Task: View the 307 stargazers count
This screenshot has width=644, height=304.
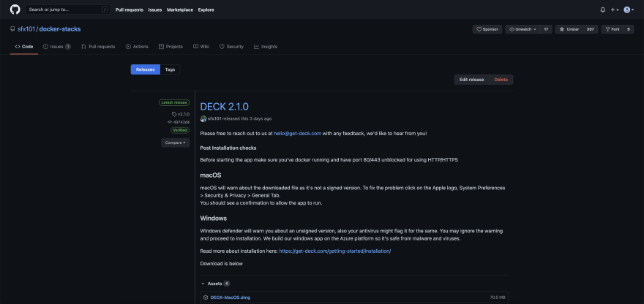Action: pos(590,29)
